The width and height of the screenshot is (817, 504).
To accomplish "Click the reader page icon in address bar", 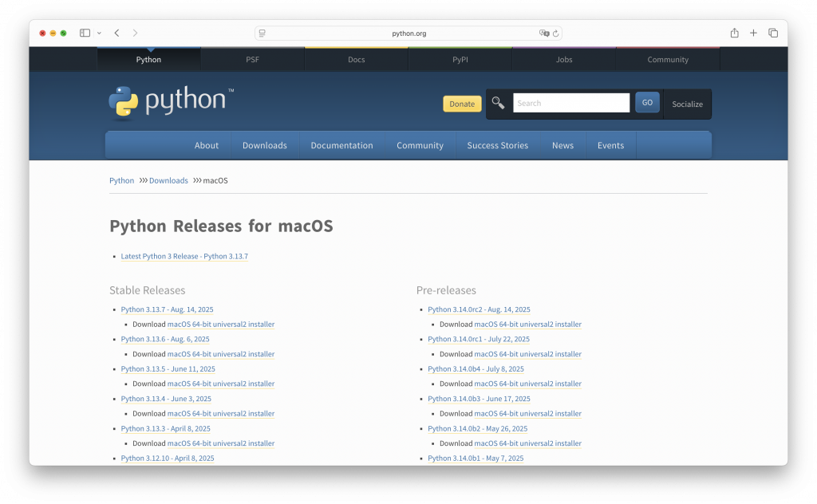I will click(262, 33).
